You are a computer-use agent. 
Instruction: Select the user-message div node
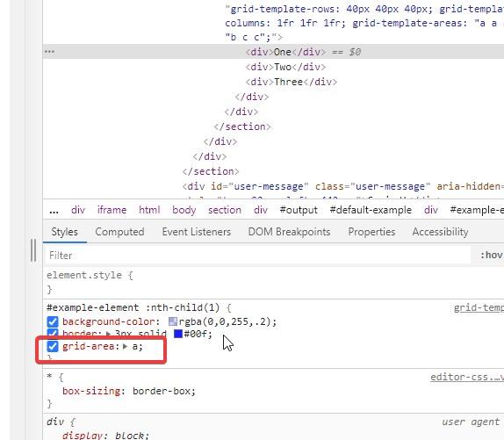click(343, 186)
